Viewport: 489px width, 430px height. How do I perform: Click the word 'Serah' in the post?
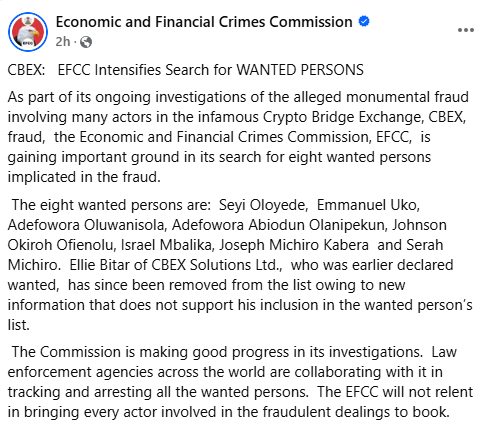[x=424, y=245]
